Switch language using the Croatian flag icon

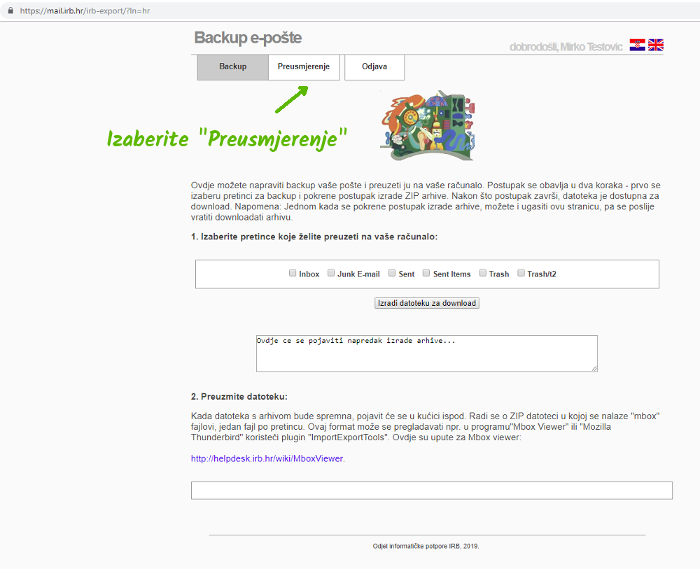637,45
